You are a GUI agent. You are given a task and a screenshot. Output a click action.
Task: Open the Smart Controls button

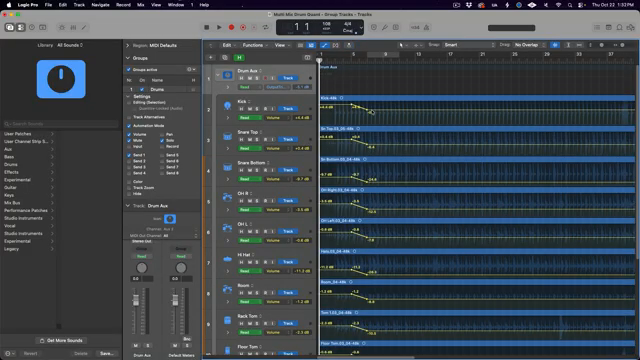pyautogui.click(x=62, y=27)
